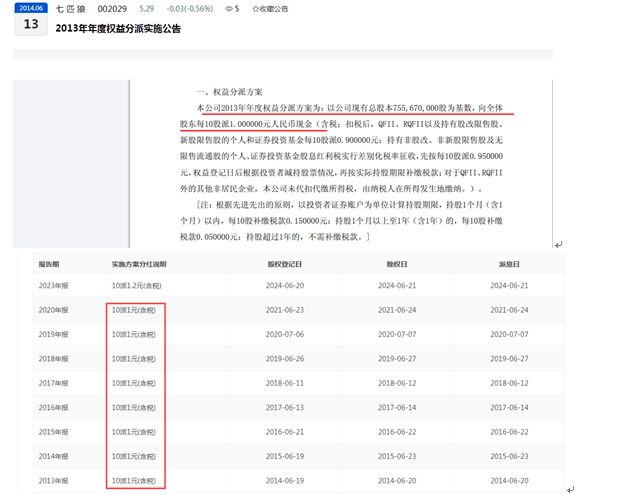This screenshot has height=495, width=637.
Task: Select the 2019年报 row label
Action: [53, 334]
